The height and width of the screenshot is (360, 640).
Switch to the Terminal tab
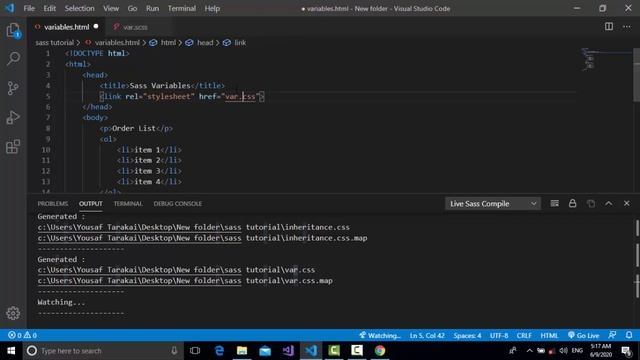[128, 204]
